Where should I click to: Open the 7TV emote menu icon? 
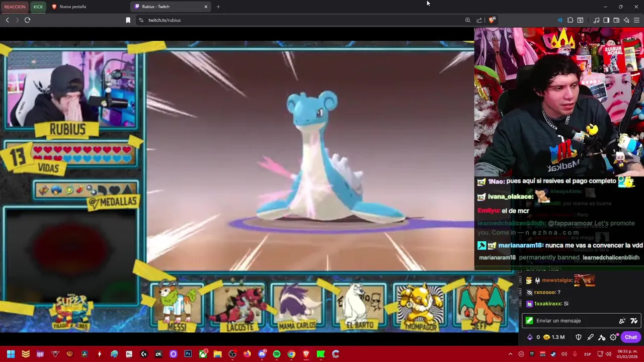[634, 321]
